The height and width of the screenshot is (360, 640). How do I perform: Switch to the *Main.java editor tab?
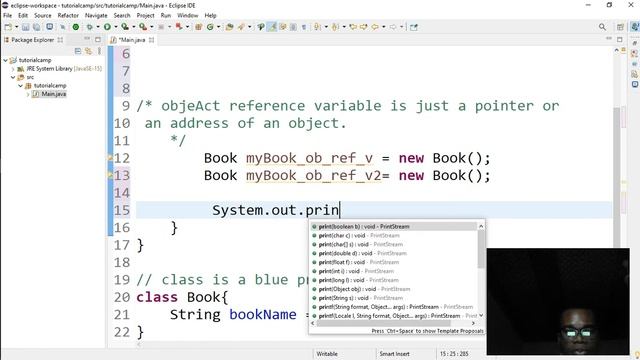tap(131, 40)
